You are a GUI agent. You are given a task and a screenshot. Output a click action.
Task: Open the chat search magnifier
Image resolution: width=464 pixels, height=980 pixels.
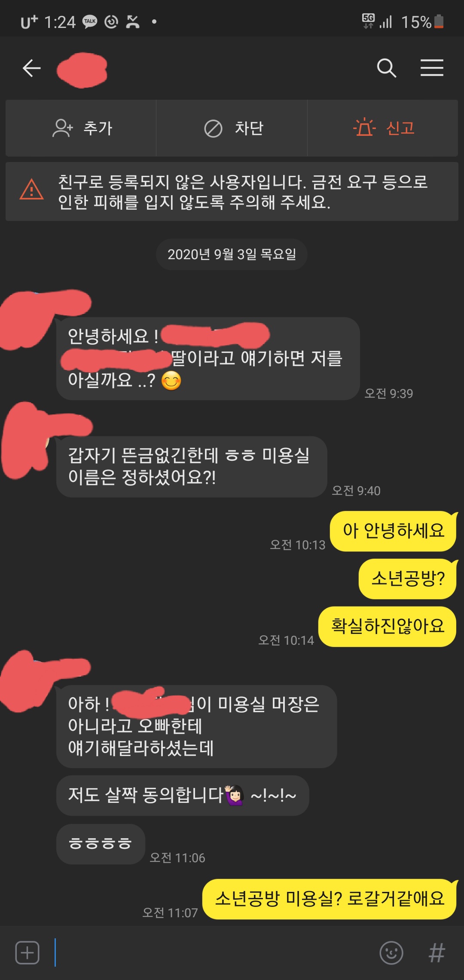coord(387,68)
